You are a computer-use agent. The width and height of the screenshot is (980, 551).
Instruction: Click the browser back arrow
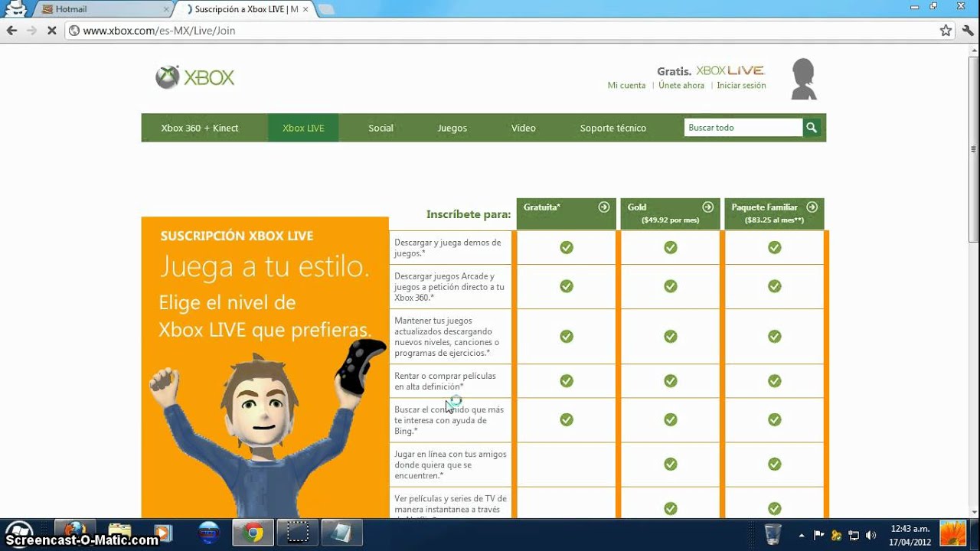(11, 31)
